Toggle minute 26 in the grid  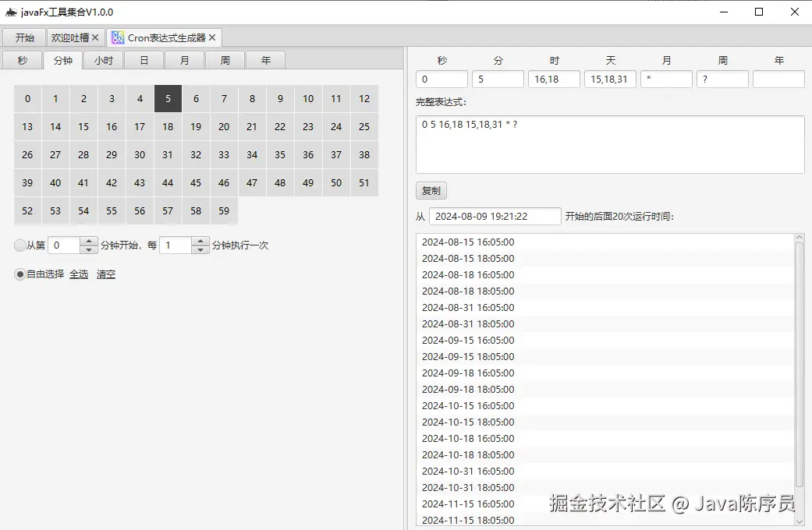27,155
